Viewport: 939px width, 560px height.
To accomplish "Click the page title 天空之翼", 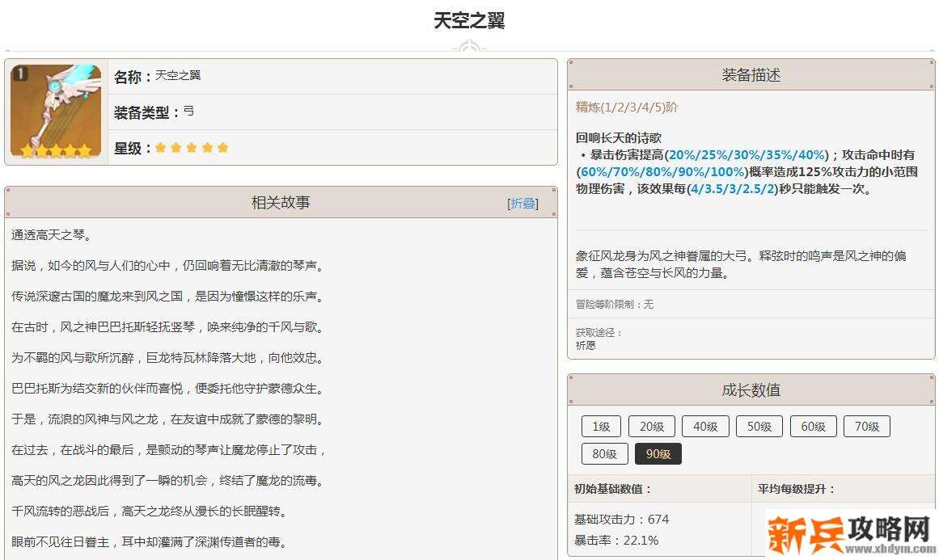I will pyautogui.click(x=469, y=19).
